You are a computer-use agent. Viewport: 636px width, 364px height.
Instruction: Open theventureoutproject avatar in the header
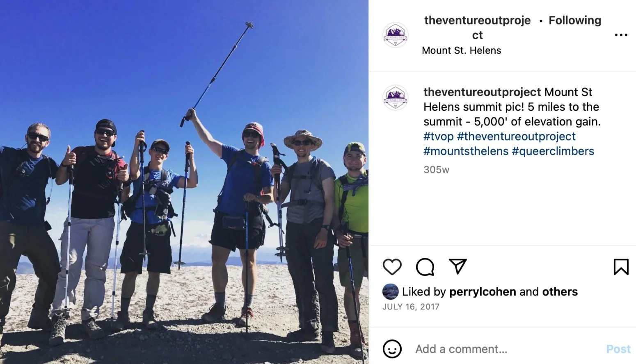[395, 35]
